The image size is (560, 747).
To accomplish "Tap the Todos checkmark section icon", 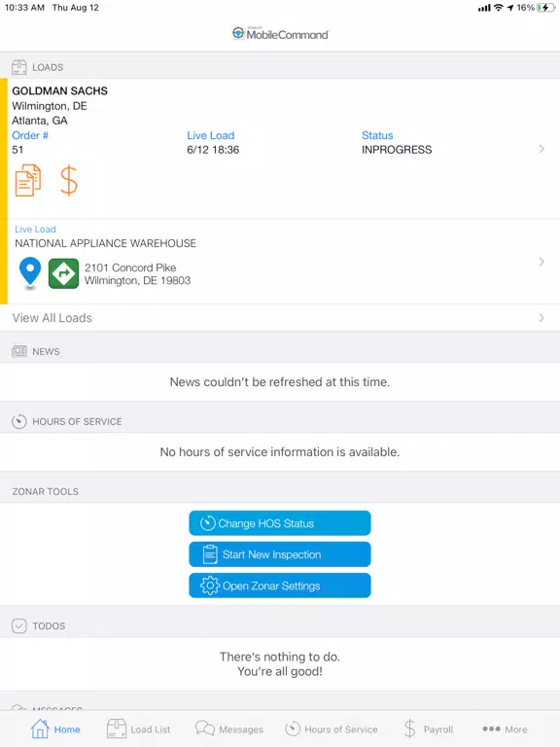I will [x=19, y=625].
